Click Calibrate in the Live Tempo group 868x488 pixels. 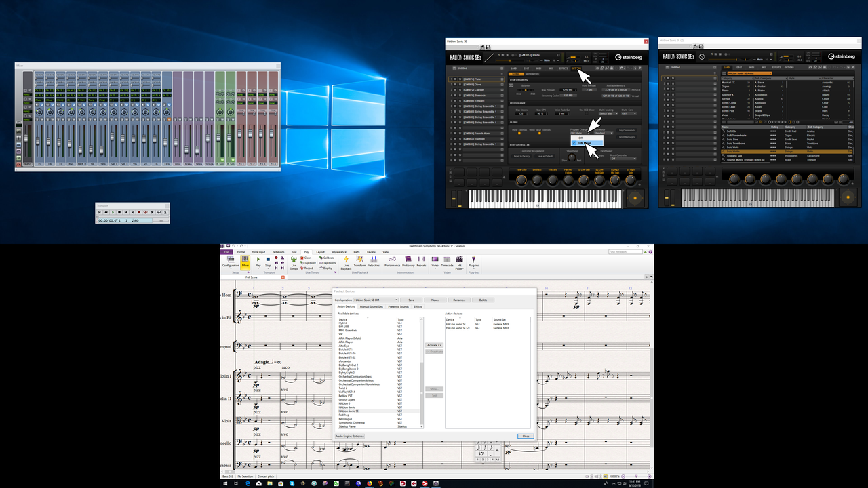pos(328,258)
